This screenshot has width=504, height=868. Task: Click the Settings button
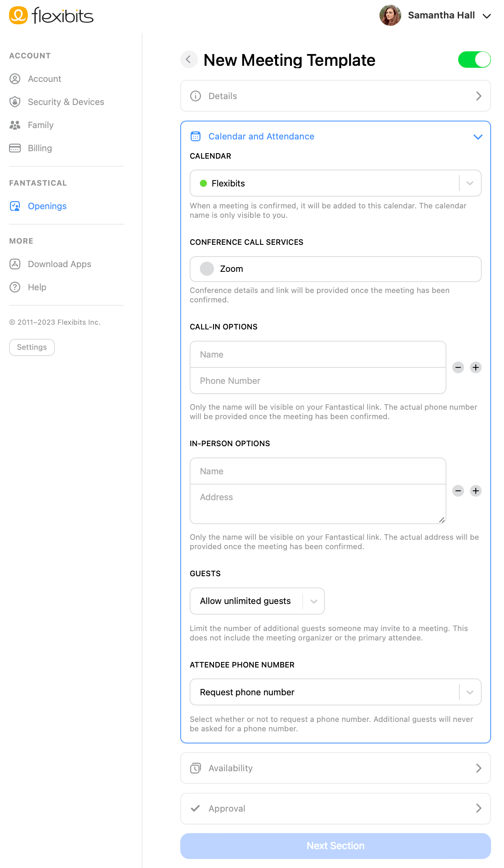click(32, 347)
